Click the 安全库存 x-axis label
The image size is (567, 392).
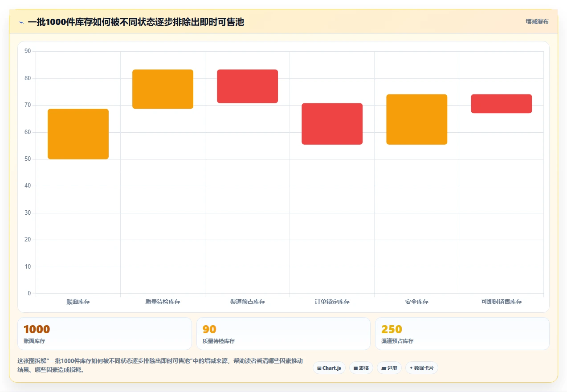click(416, 302)
